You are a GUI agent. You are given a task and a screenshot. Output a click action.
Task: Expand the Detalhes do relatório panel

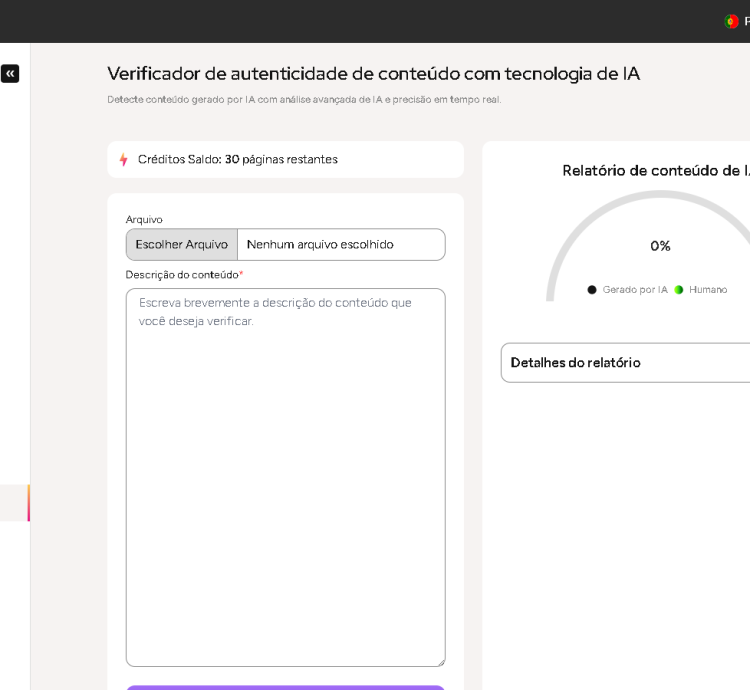(625, 362)
